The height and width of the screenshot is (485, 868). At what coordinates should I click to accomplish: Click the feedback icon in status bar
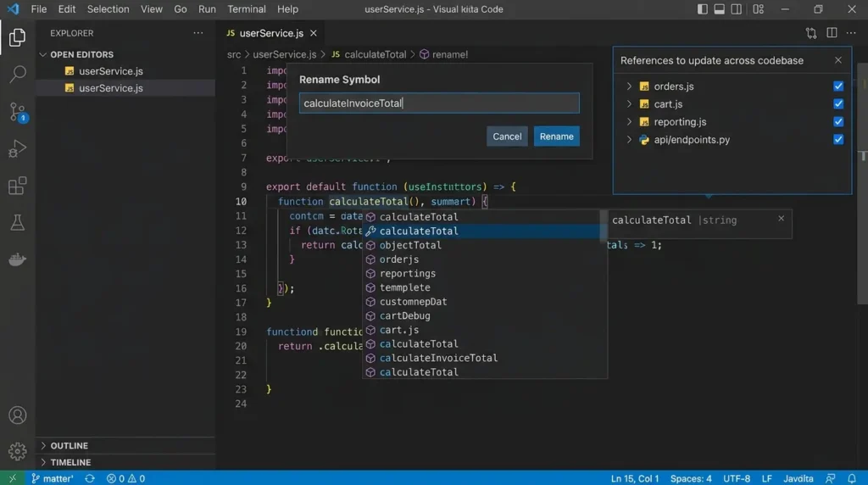click(831, 478)
